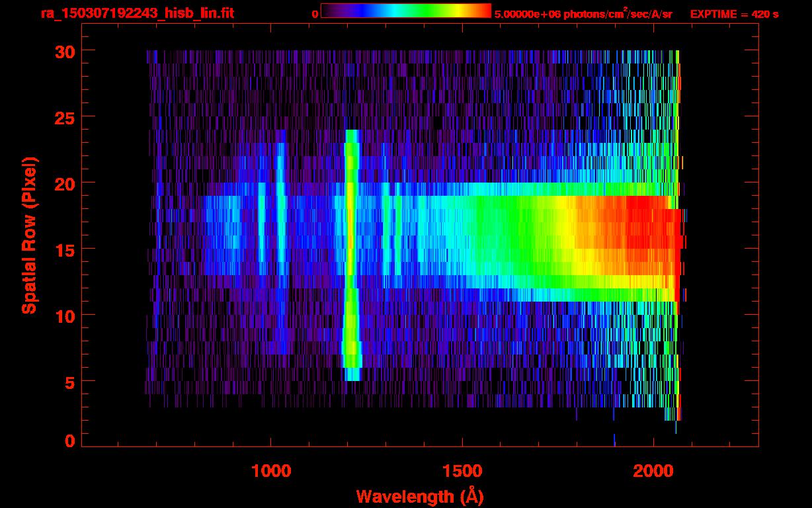The height and width of the screenshot is (508, 812).
Task: Click the y-axis tick label 20
Action: [63, 183]
